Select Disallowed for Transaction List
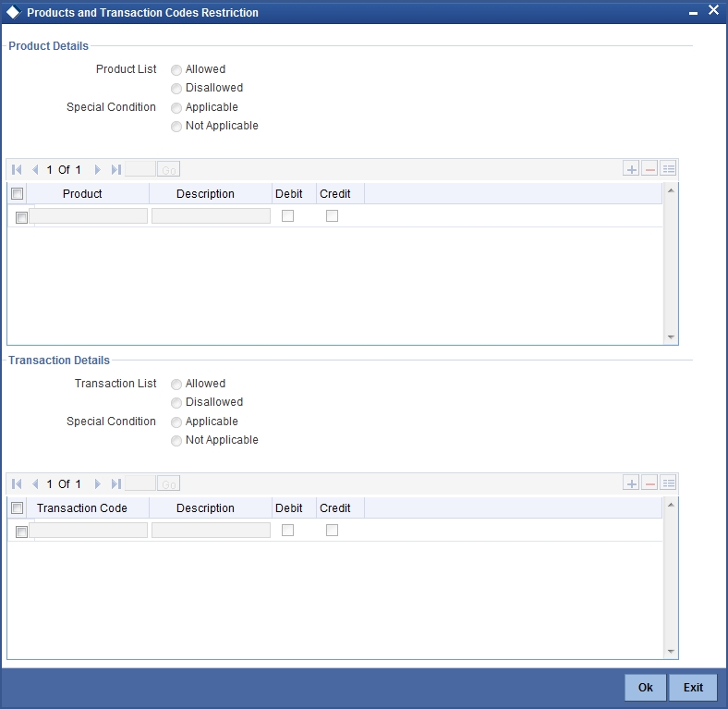Viewport: 728px width, 709px height. (176, 403)
